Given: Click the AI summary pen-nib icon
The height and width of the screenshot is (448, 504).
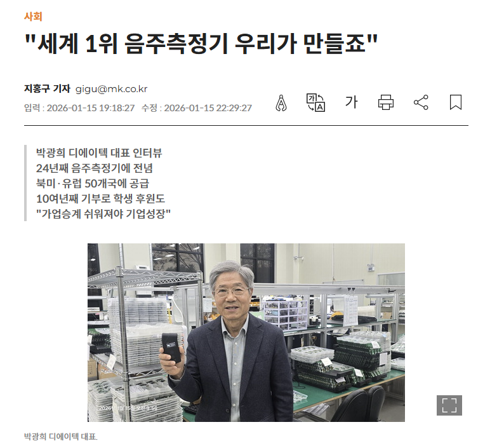Looking at the screenshot, I should [281, 103].
